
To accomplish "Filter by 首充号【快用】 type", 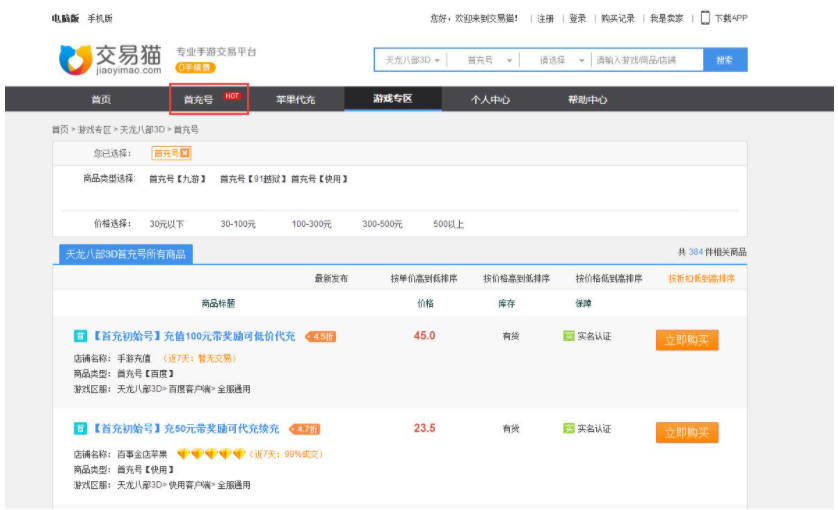I will tap(320, 179).
